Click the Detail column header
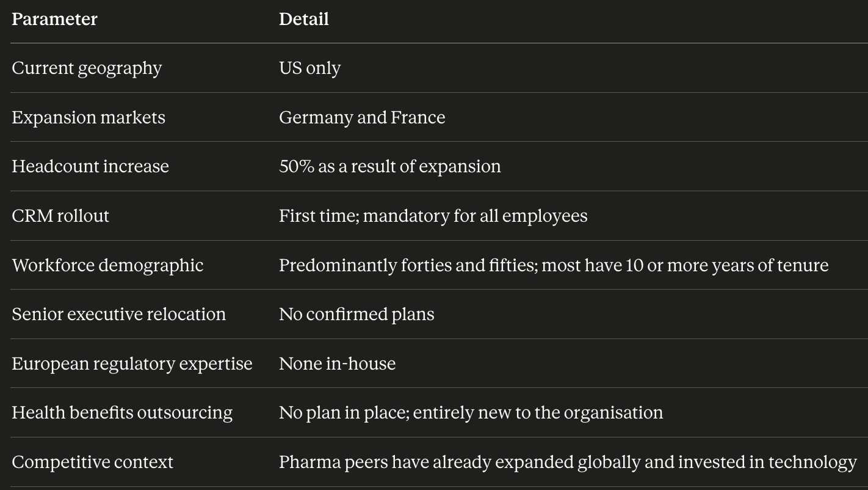868x490 pixels. pos(304,20)
